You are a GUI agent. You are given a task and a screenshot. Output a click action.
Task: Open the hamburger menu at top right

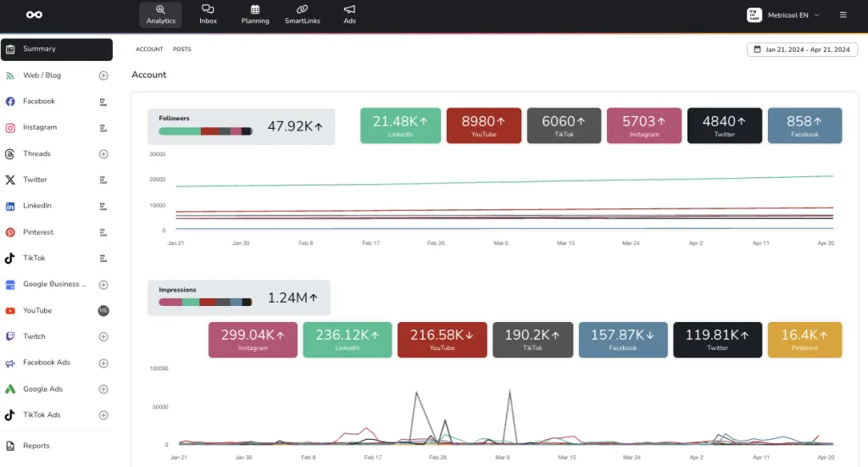pyautogui.click(x=843, y=15)
